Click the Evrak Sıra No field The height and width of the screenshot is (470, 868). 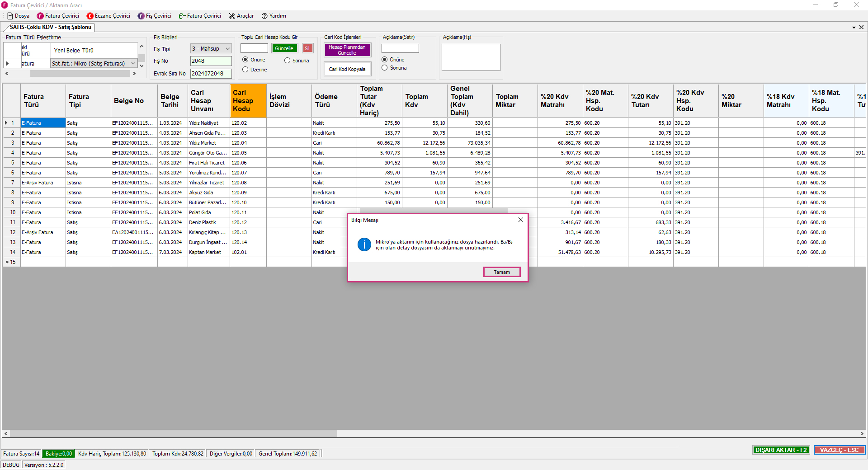click(x=211, y=74)
